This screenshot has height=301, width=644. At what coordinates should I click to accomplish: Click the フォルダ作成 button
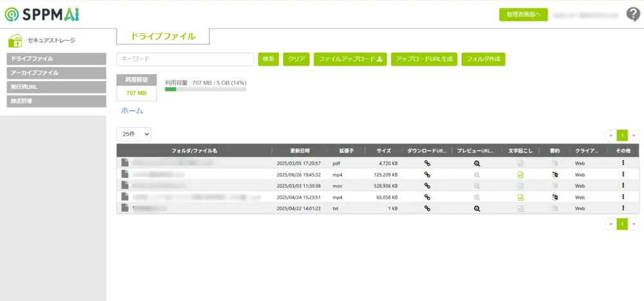point(484,59)
